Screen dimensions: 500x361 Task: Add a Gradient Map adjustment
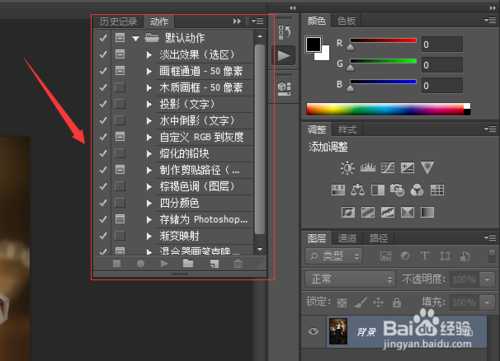pos(427,212)
